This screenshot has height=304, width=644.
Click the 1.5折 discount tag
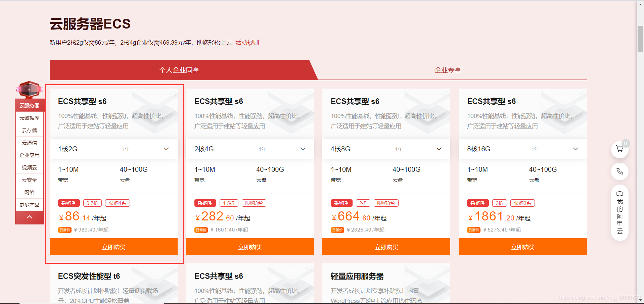coord(229,203)
